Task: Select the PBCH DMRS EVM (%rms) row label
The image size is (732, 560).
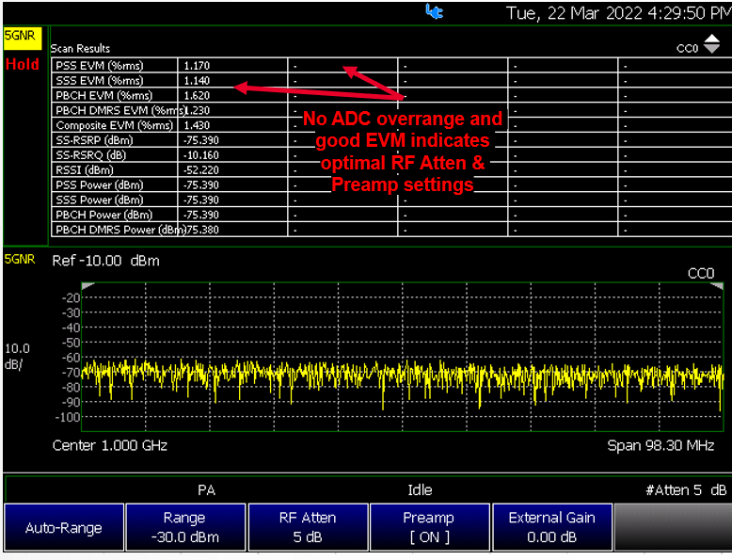Action: (120, 110)
